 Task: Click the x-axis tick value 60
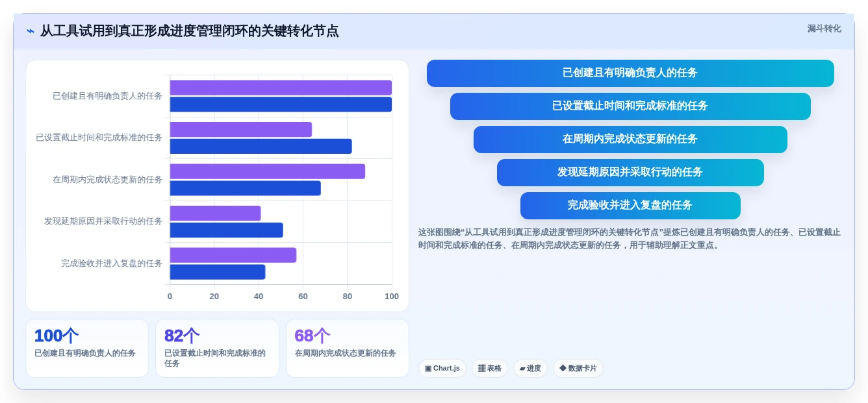click(303, 297)
